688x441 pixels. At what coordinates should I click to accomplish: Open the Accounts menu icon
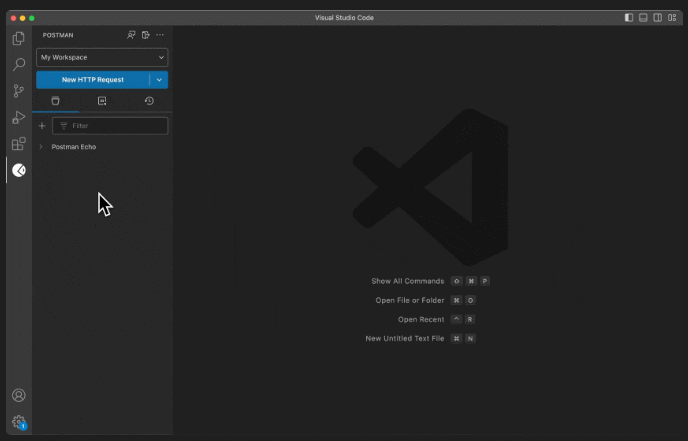pyautogui.click(x=18, y=395)
